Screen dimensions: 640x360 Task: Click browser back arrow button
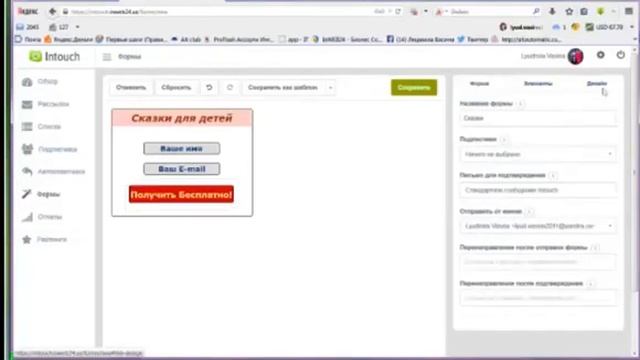point(52,11)
